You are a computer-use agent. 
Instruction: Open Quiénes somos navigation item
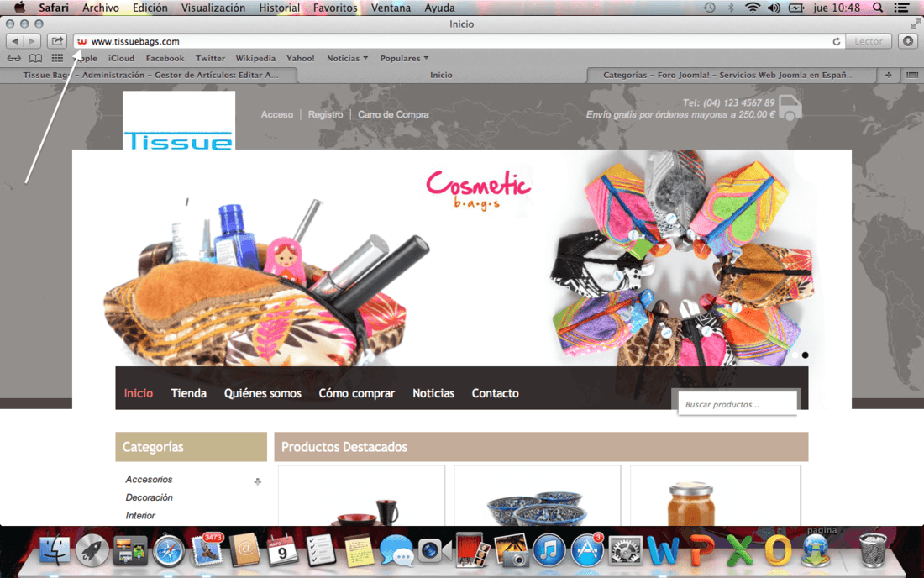262,393
